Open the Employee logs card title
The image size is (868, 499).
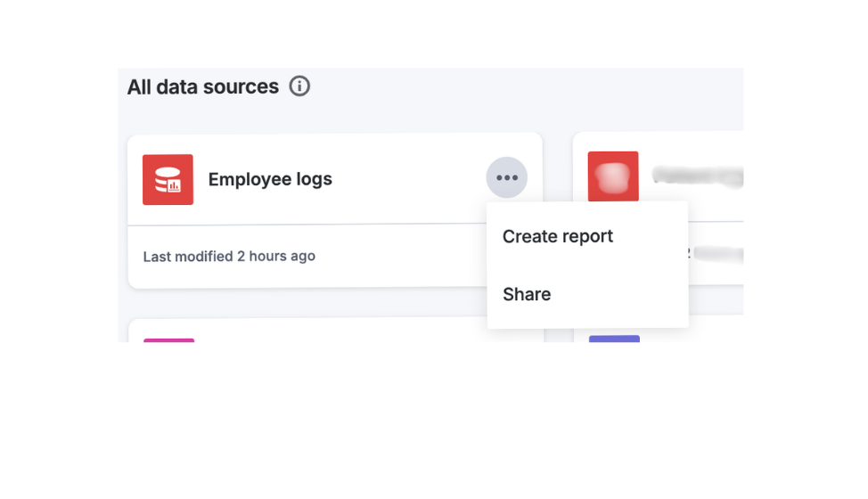(x=270, y=179)
